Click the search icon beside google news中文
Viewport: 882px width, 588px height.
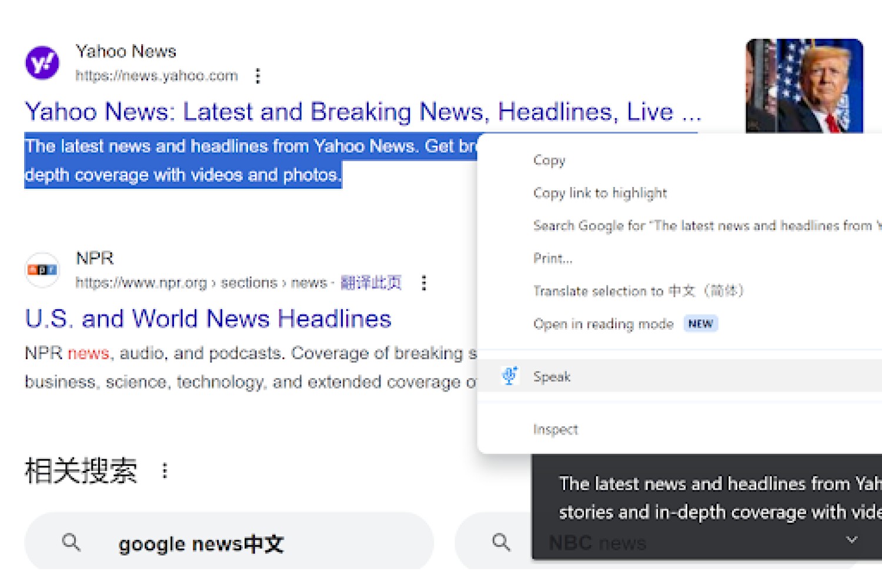[71, 542]
